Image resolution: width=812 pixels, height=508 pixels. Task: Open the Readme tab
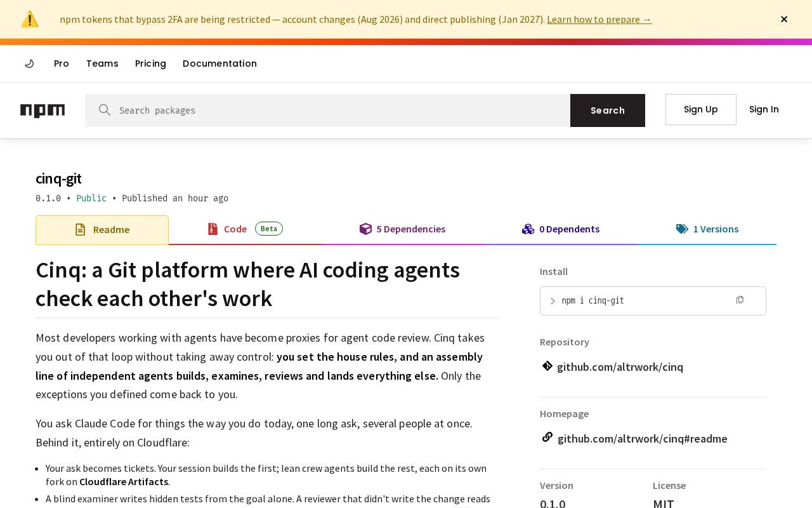click(102, 230)
